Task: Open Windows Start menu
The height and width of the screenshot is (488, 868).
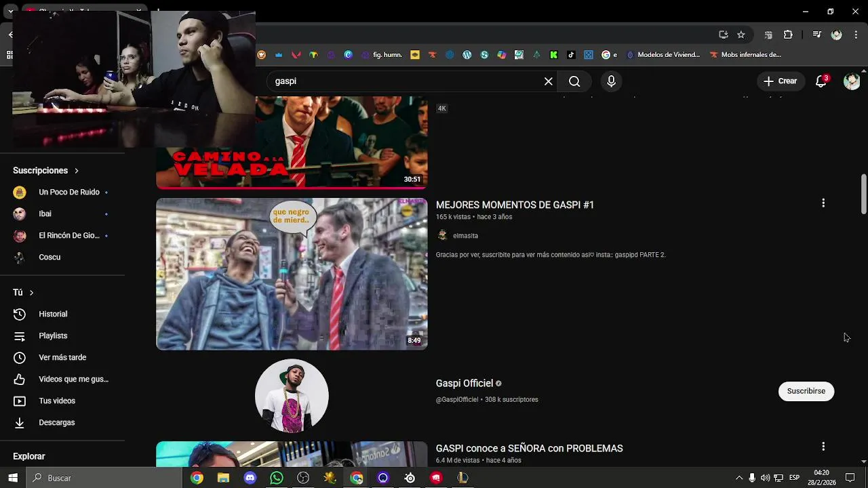Action: (x=13, y=478)
